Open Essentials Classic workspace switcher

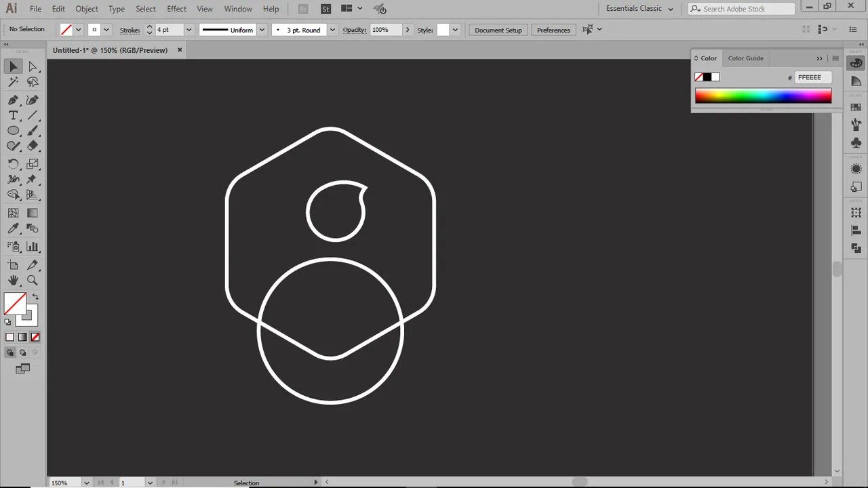tap(639, 9)
